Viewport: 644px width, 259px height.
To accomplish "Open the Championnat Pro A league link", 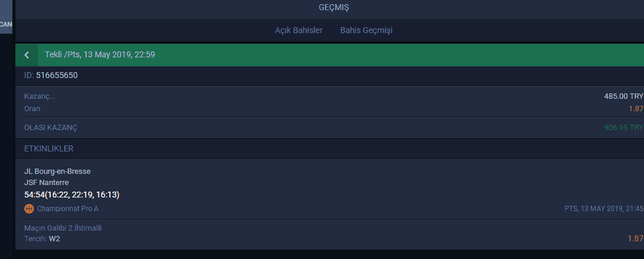I will [x=68, y=209].
